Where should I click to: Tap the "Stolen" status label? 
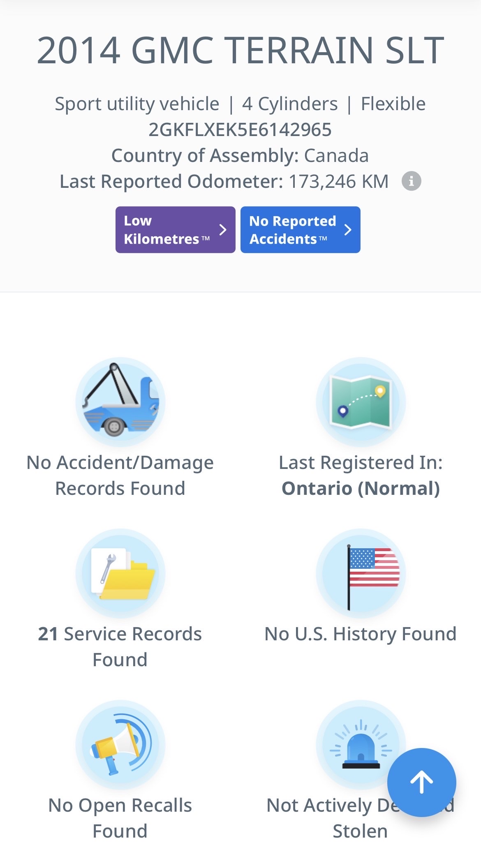coord(360,831)
